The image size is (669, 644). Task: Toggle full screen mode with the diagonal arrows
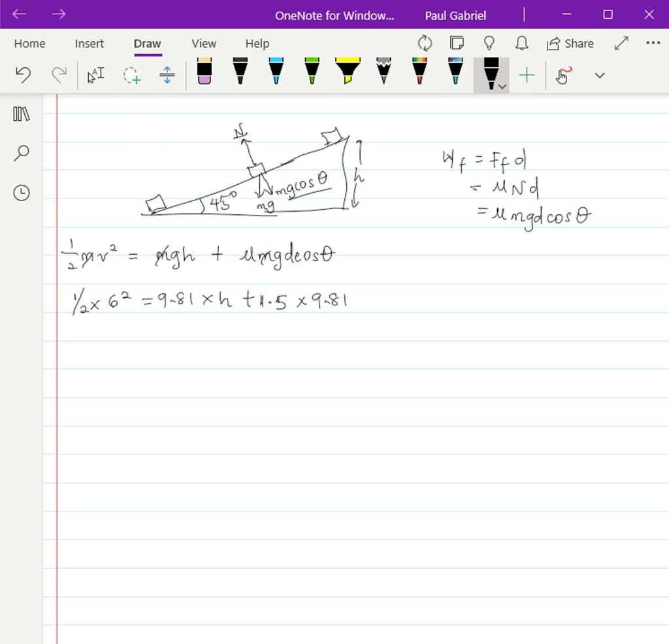[621, 43]
